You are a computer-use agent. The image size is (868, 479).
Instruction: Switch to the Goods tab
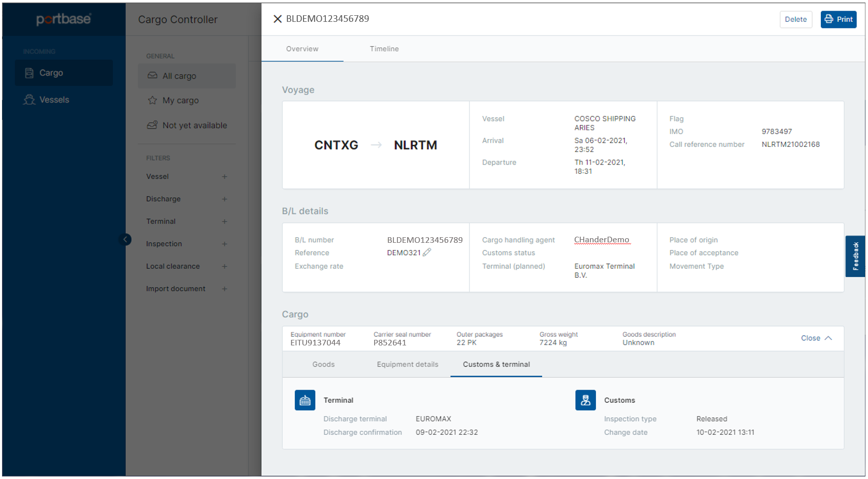click(323, 364)
